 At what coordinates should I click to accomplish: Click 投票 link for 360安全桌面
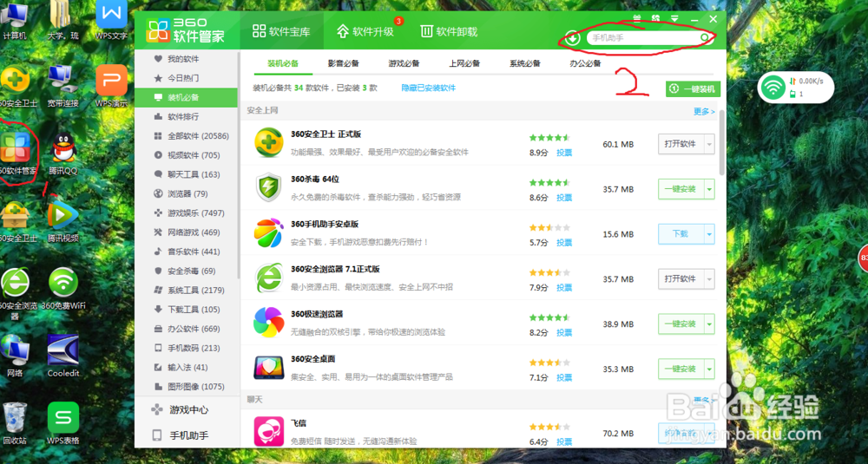564,378
